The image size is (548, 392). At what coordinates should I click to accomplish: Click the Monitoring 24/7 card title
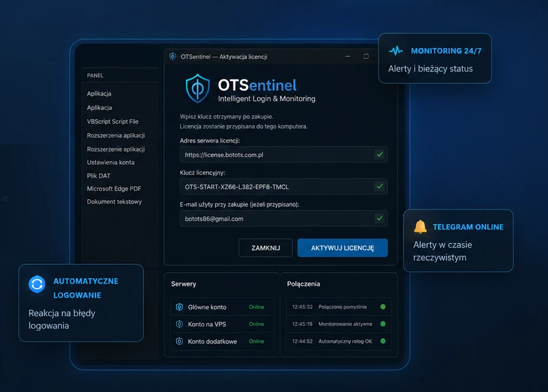[446, 51]
